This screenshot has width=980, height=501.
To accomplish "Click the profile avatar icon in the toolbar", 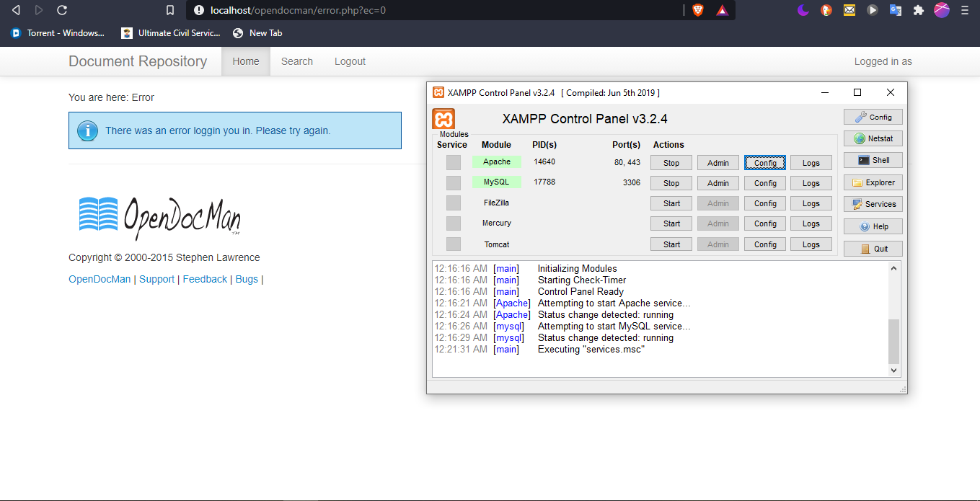I will pos(942,10).
